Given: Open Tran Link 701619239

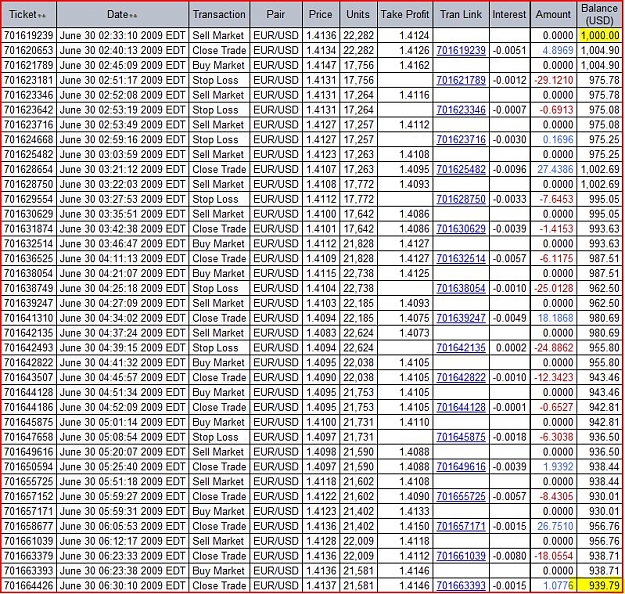Looking at the screenshot, I should coord(461,51).
